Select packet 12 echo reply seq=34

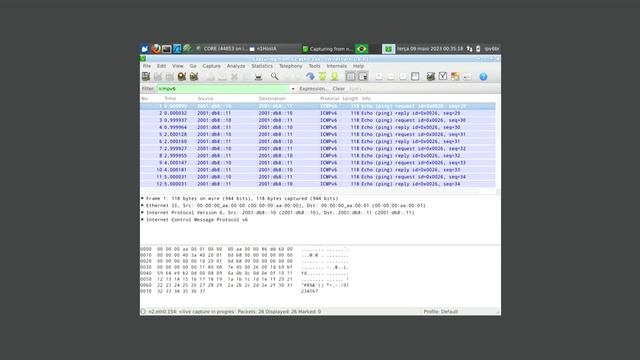point(318,184)
